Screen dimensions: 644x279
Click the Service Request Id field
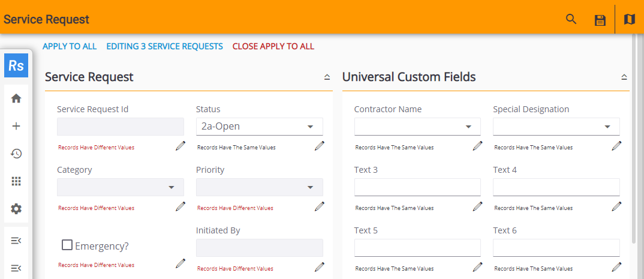(121, 127)
